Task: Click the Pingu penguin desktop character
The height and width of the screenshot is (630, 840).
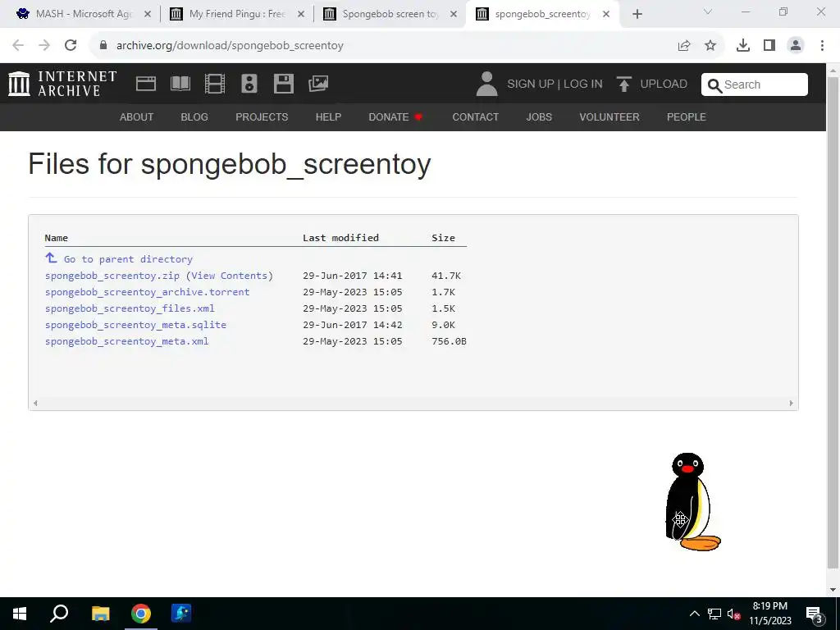Action: (692, 501)
